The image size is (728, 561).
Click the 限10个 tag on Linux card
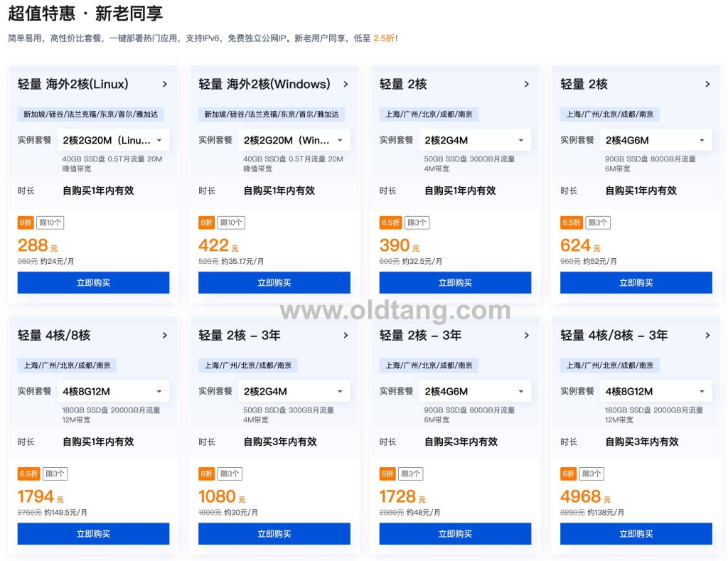(x=50, y=223)
